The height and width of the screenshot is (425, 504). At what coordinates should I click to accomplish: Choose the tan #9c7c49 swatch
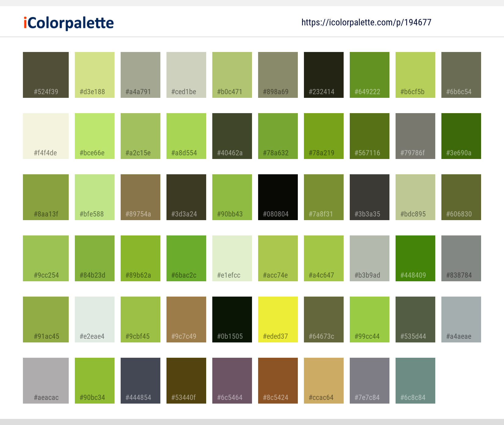186,320
